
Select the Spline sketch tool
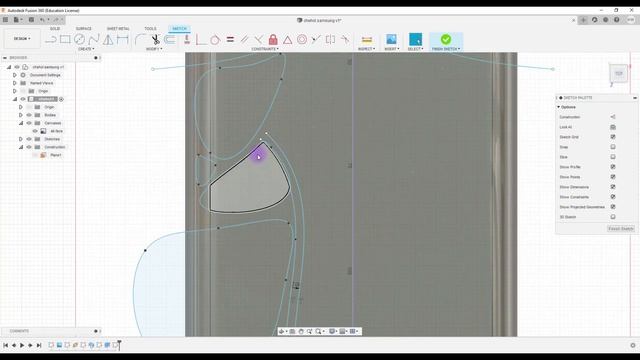(94, 40)
